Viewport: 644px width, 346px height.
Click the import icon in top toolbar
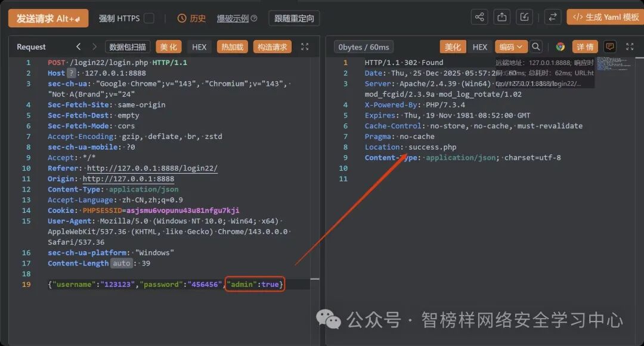[x=525, y=17]
